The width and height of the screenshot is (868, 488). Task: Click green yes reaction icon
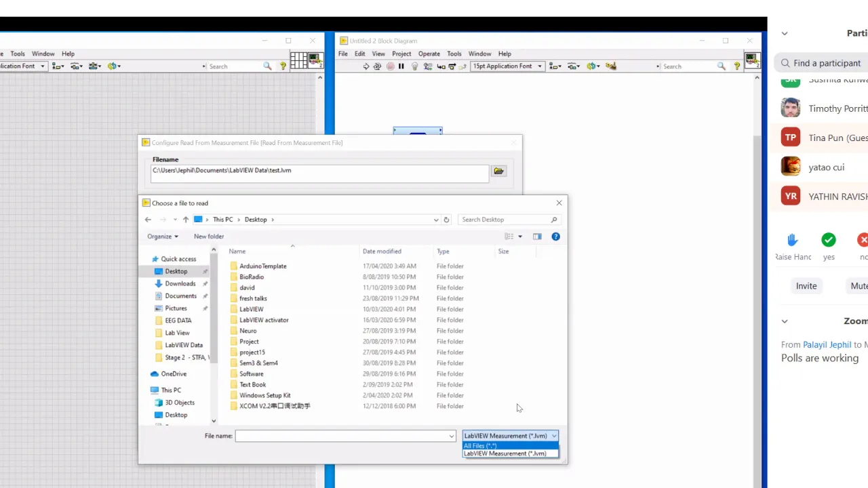(x=829, y=240)
